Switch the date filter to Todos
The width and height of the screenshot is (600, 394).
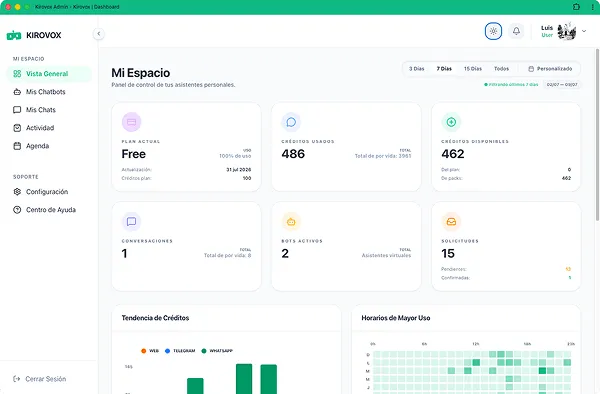pyautogui.click(x=501, y=69)
